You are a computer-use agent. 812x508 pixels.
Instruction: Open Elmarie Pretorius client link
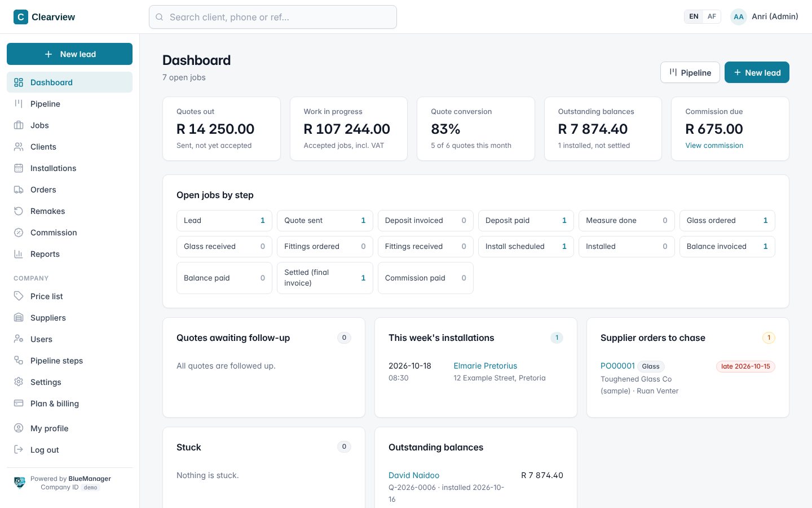(486, 366)
